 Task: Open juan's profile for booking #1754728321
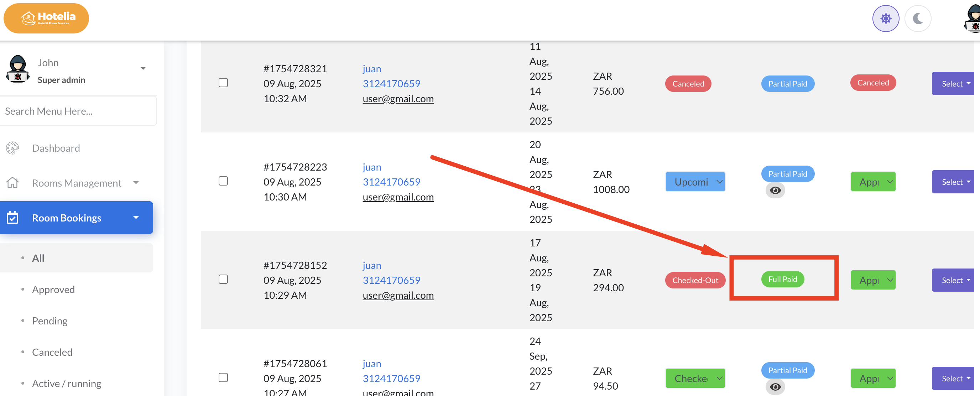[x=372, y=69]
